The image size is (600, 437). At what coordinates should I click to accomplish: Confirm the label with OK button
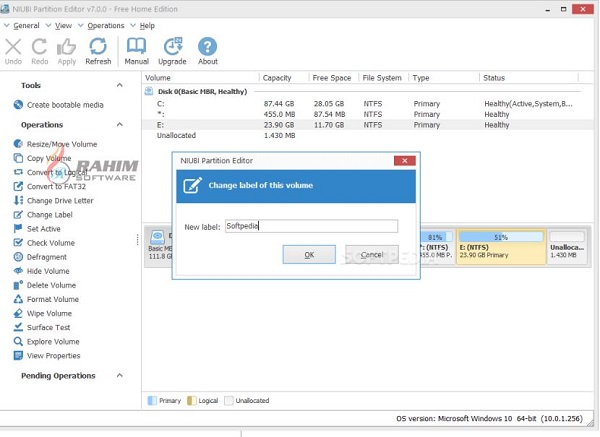tap(309, 255)
